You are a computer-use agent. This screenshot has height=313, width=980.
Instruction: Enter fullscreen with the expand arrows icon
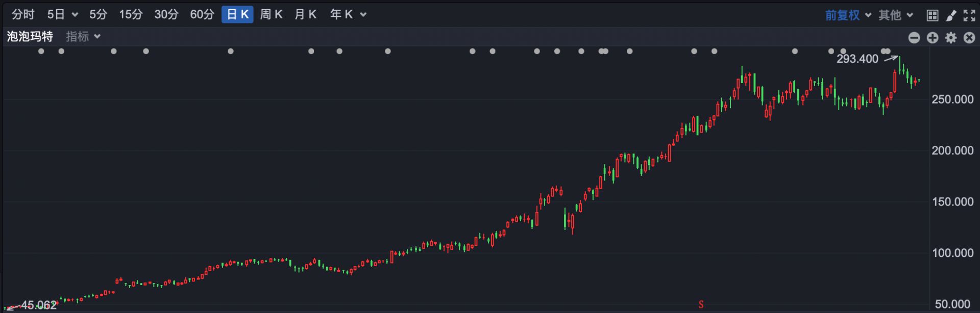tap(969, 15)
